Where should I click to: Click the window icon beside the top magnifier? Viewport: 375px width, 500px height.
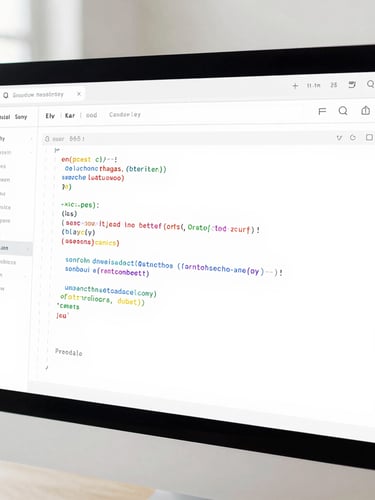click(352, 85)
